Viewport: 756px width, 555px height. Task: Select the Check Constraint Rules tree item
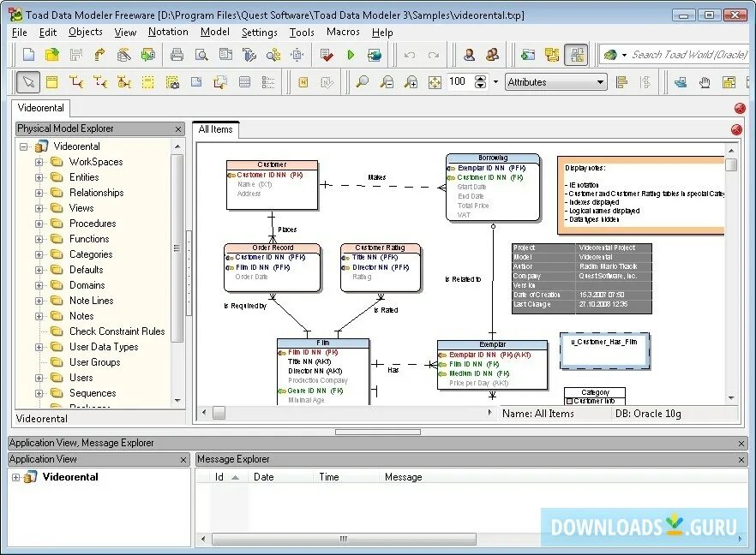tap(117, 332)
